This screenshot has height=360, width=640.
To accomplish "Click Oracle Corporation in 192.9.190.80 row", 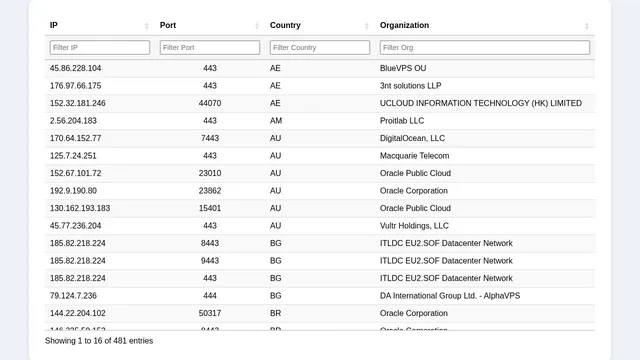I will click(414, 191).
